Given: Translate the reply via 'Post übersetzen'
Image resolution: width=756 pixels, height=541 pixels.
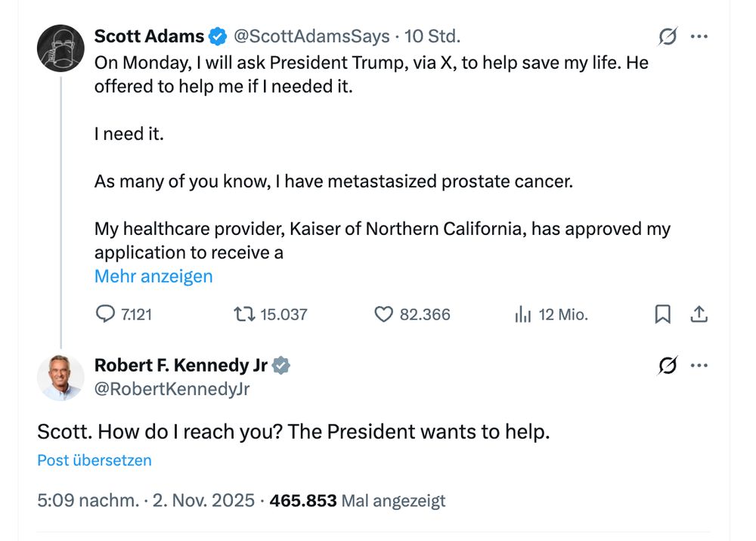Looking at the screenshot, I should 94,460.
